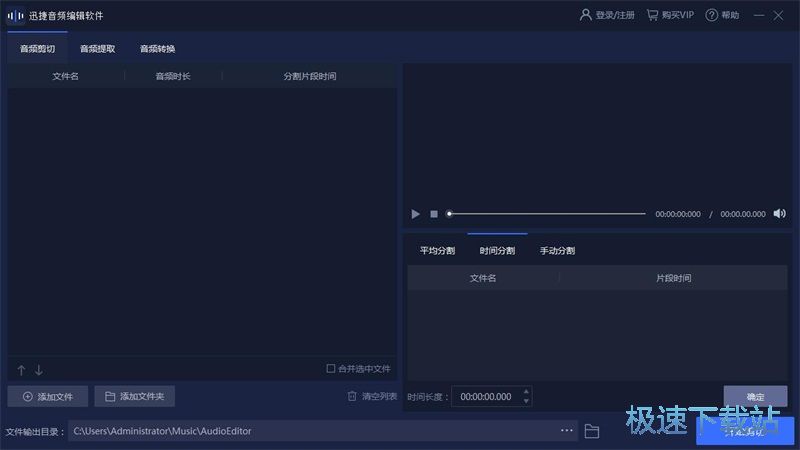Open 帮助 help menu
The image size is (800, 450).
pyautogui.click(x=722, y=15)
